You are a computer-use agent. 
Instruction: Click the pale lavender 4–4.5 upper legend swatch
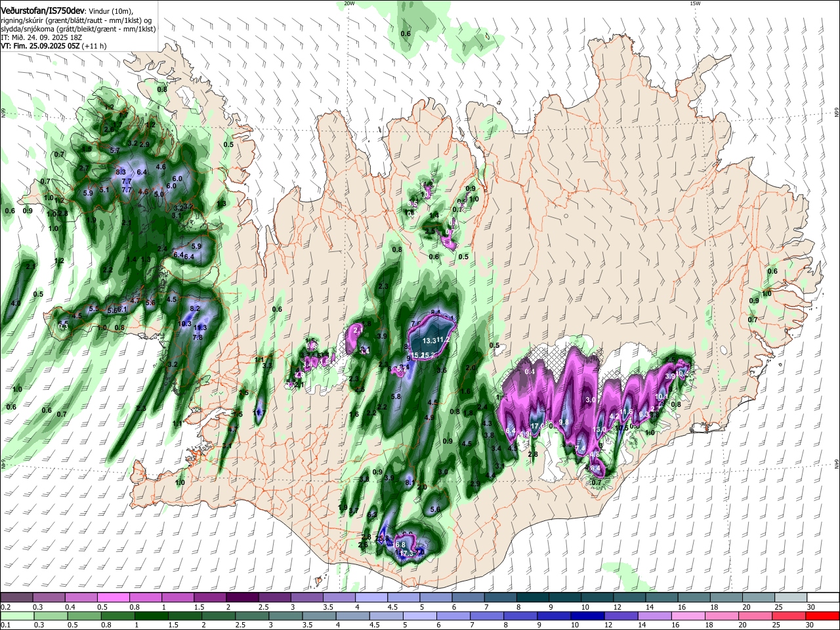coord(370,597)
